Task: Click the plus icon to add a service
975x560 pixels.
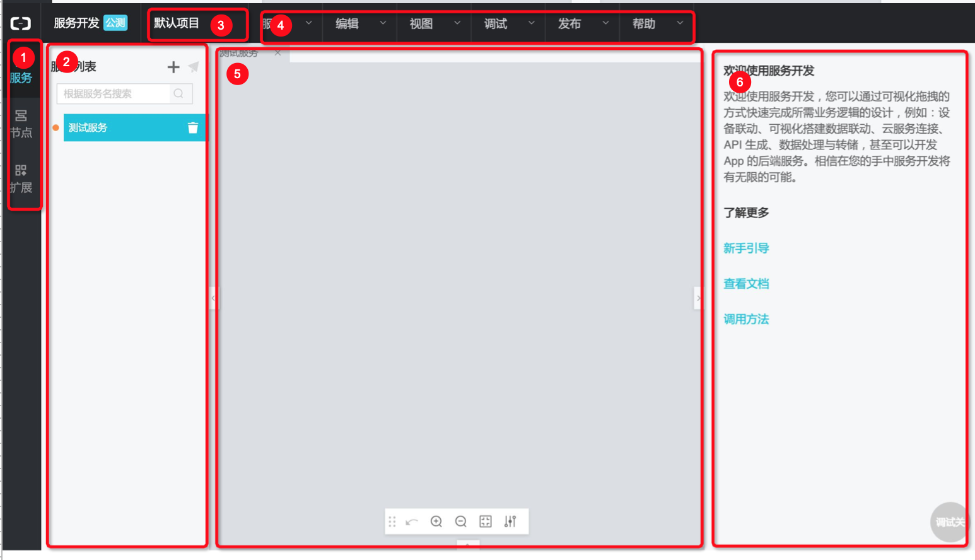Action: point(173,67)
